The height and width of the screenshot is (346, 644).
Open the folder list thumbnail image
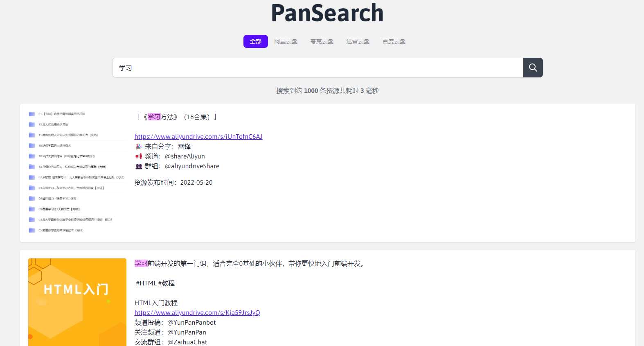coord(77,172)
